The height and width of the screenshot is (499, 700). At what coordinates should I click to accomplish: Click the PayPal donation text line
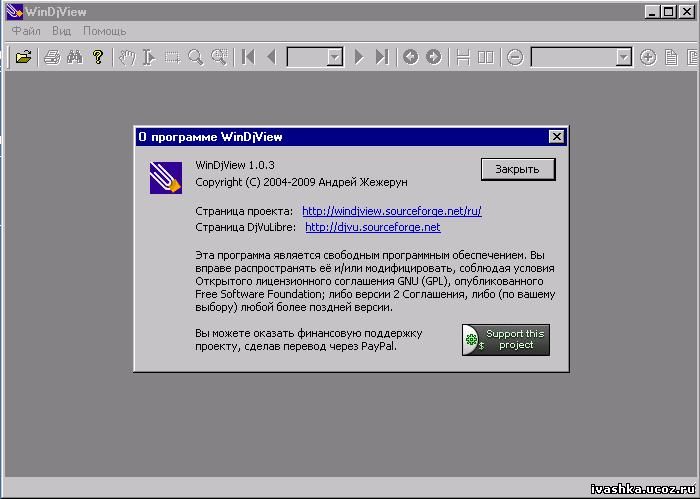click(x=296, y=346)
